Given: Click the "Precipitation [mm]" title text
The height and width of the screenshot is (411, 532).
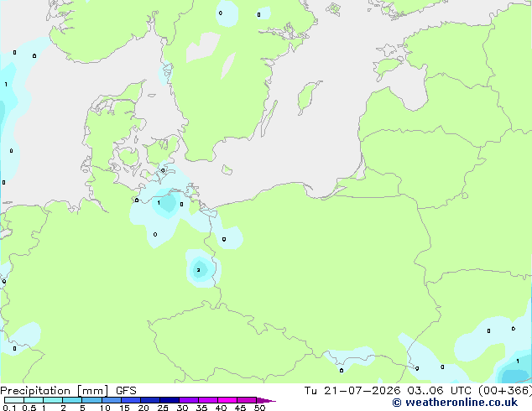Looking at the screenshot, I should click(x=55, y=391).
